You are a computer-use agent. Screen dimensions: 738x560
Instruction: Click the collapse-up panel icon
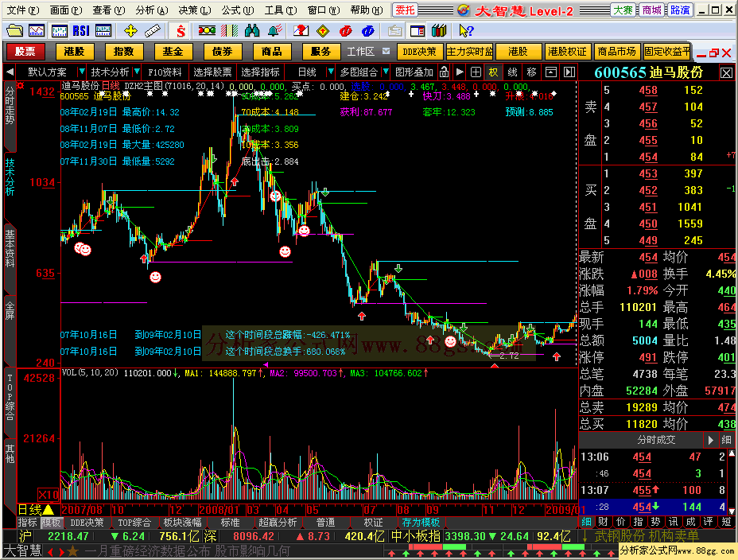(550, 72)
